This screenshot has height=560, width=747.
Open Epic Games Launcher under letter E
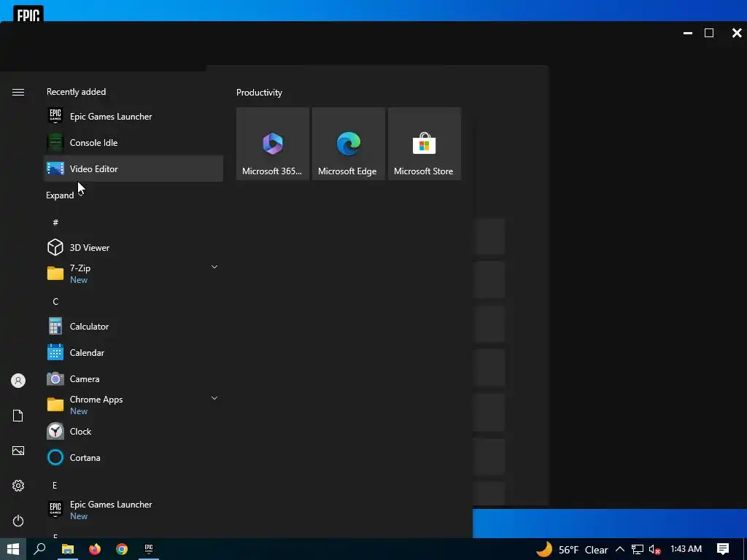click(x=133, y=510)
